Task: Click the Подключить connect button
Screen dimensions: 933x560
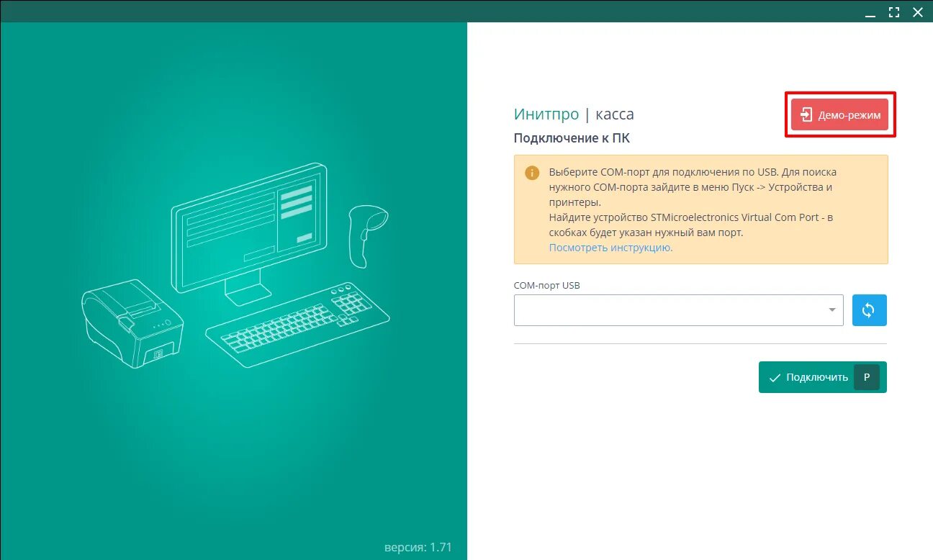Action: 822,377
